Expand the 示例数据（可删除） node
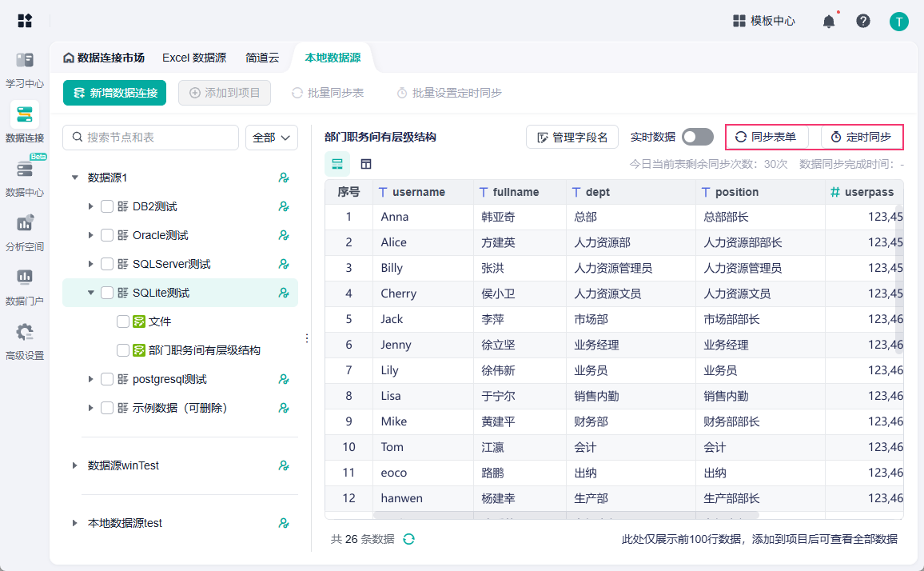Viewport: 924px width, 571px height. (91, 408)
